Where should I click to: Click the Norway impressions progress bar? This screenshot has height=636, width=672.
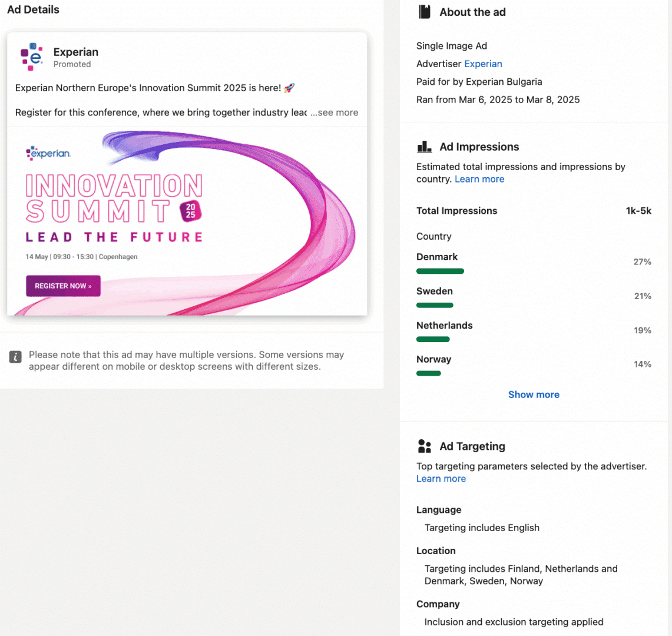429,373
